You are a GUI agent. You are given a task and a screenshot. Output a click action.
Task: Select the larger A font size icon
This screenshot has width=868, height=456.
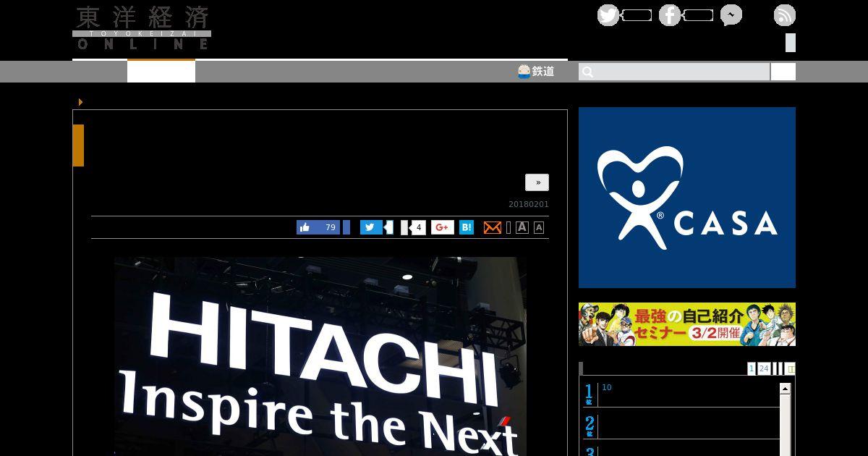(x=522, y=227)
